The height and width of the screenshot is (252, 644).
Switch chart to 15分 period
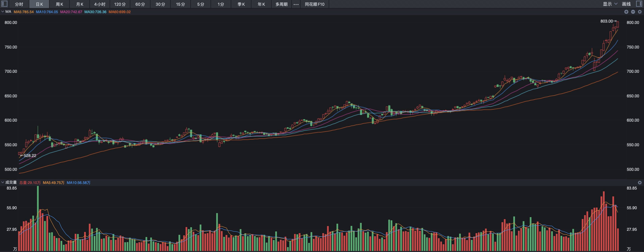[181, 4]
